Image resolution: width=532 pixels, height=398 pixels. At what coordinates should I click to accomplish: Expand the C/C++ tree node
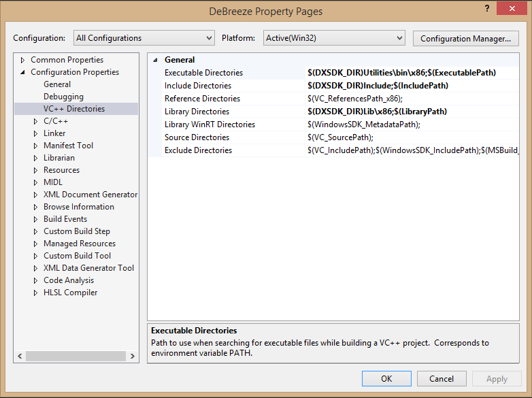point(36,121)
